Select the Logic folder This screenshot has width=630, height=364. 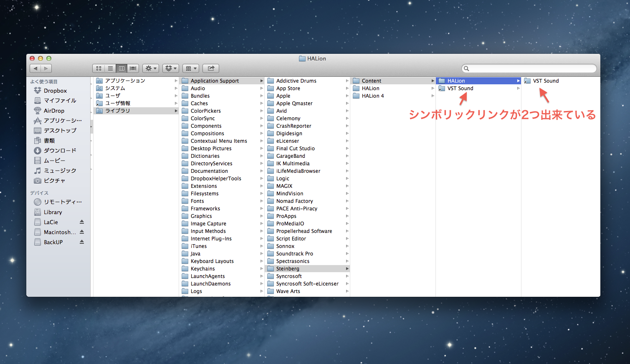coord(307,178)
